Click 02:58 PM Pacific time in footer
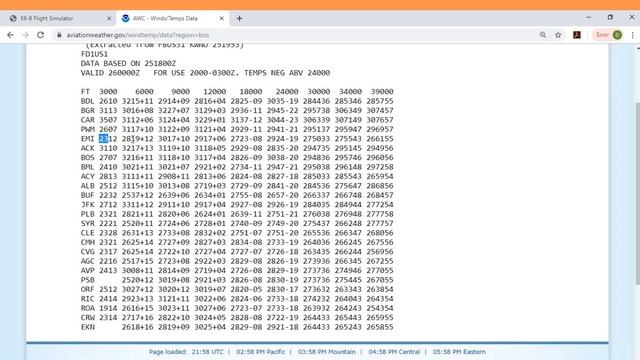640x360 pixels. click(261, 352)
